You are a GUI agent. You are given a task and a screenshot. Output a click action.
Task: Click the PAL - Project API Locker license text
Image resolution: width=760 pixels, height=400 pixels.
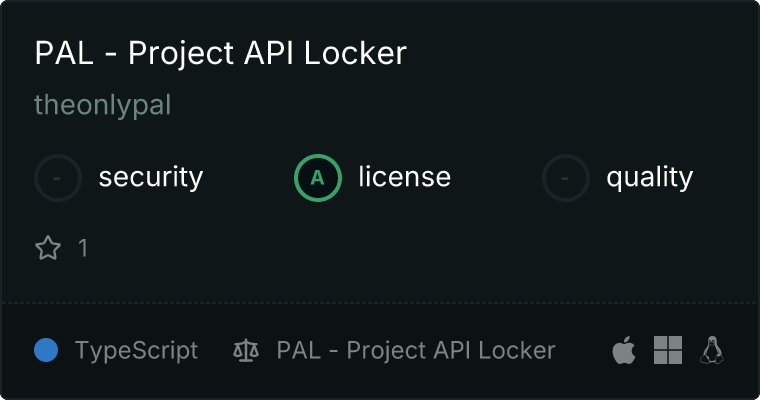[415, 351]
